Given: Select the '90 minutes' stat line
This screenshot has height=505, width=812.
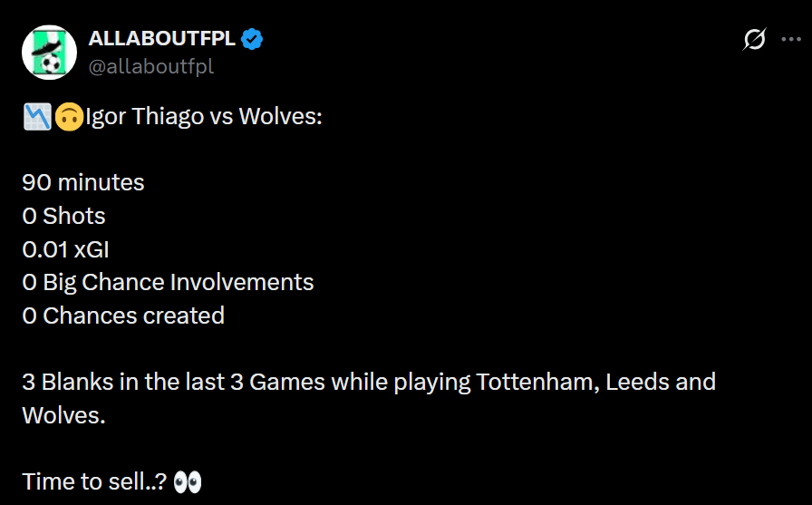Looking at the screenshot, I should coord(83,182).
